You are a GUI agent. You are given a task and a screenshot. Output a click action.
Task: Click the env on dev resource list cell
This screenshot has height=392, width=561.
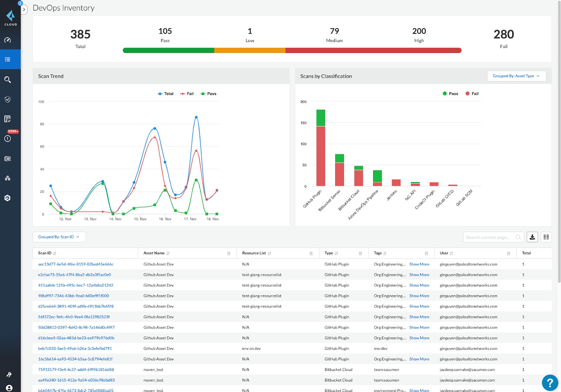coord(251,349)
